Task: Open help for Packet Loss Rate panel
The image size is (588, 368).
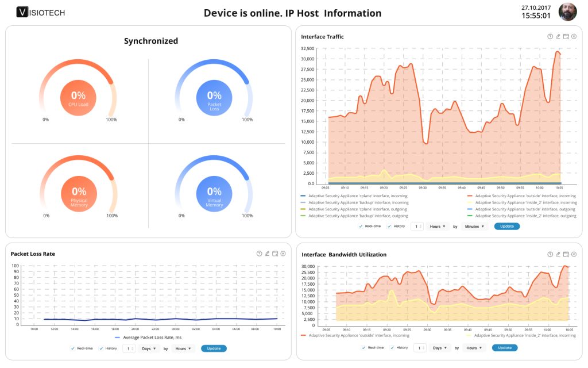Action: (259, 254)
